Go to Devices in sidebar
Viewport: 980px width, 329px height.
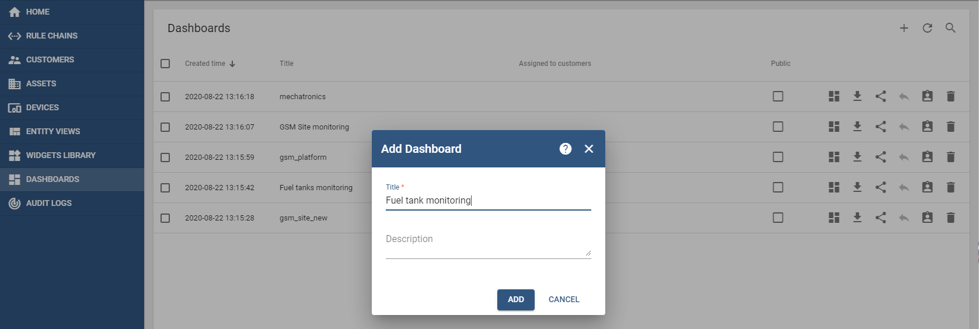[x=42, y=107]
